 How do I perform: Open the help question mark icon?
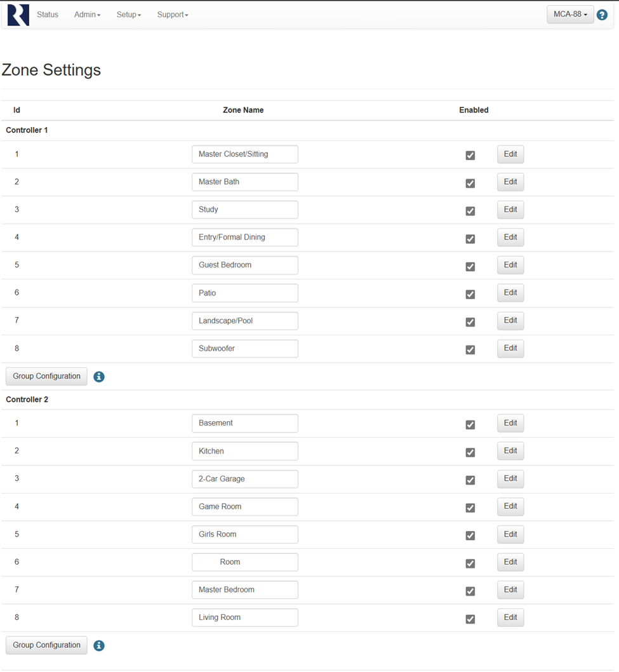602,15
